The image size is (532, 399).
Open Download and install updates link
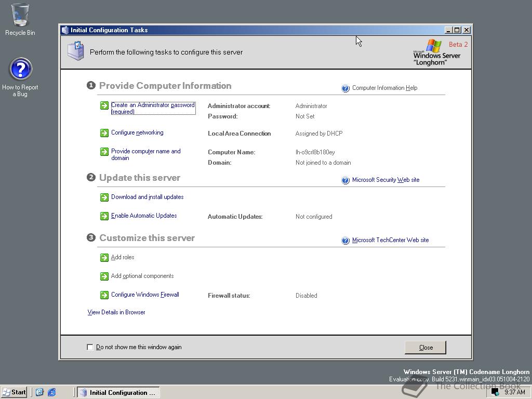[147, 197]
